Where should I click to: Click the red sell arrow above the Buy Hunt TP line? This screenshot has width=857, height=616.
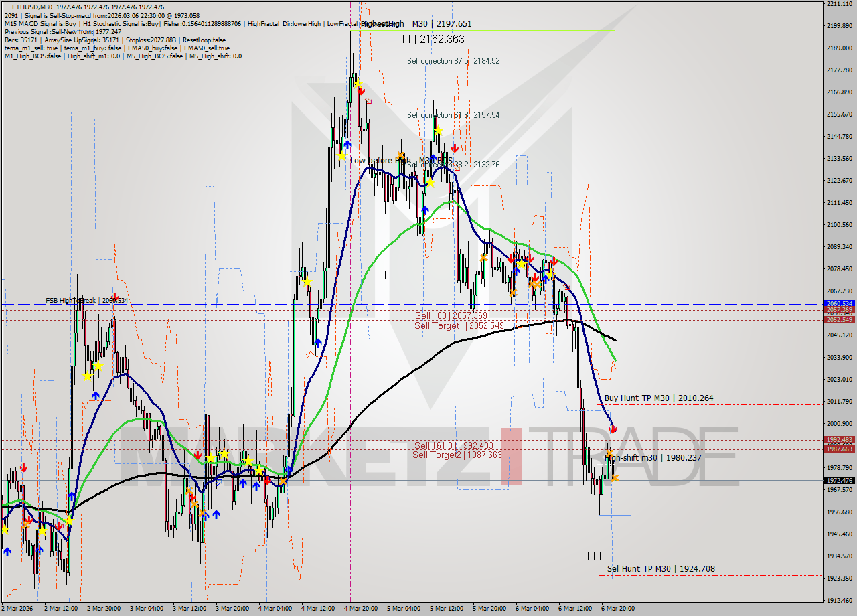pos(613,429)
